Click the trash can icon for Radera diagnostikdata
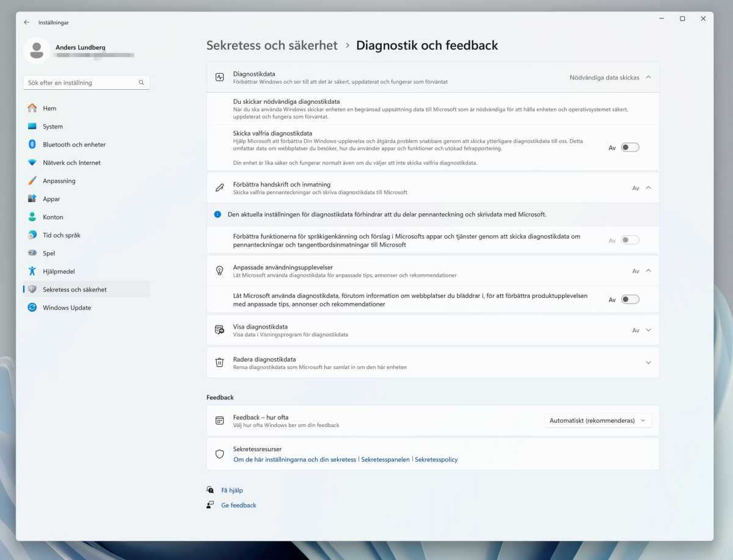The height and width of the screenshot is (560, 733). [x=220, y=362]
